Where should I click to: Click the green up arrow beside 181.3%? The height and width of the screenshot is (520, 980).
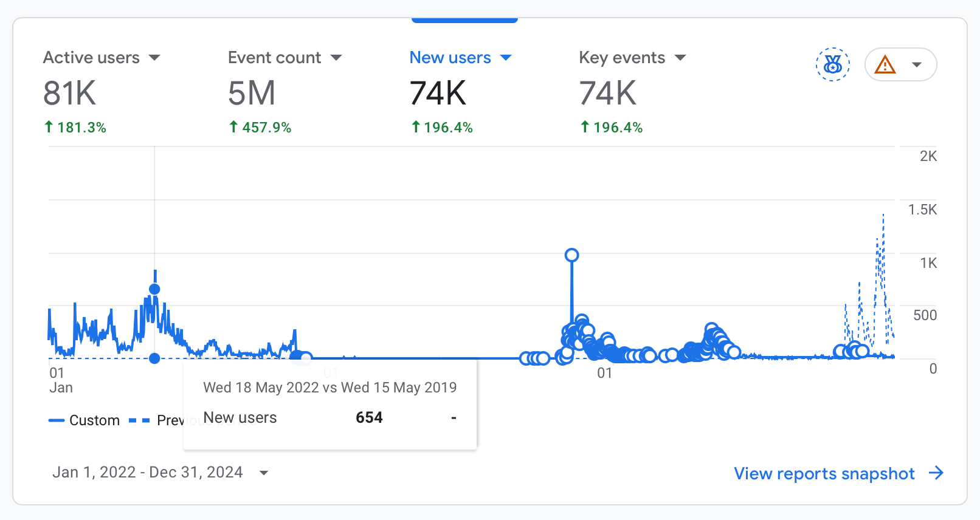pyautogui.click(x=49, y=127)
